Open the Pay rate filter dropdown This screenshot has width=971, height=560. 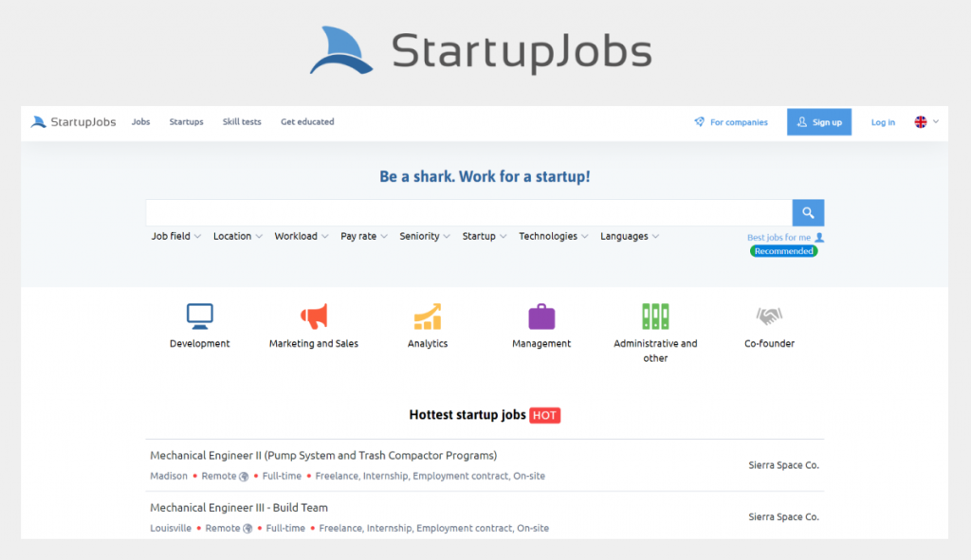tap(364, 236)
